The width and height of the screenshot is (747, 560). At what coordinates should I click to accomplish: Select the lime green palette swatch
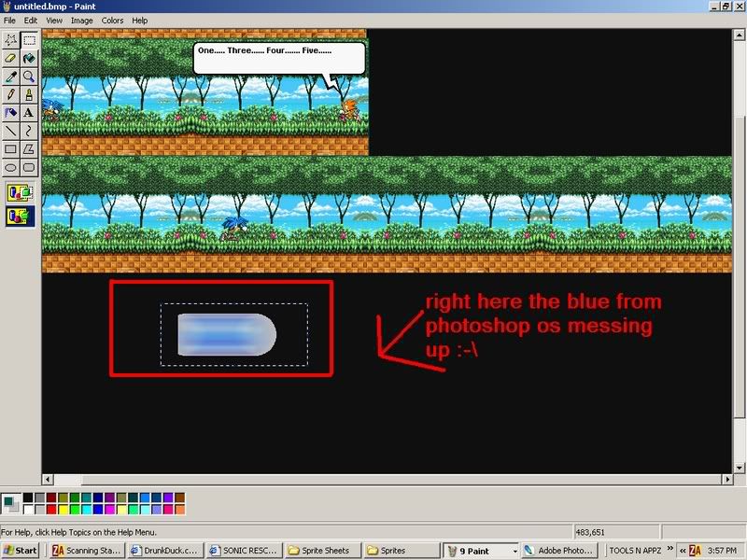point(75,510)
